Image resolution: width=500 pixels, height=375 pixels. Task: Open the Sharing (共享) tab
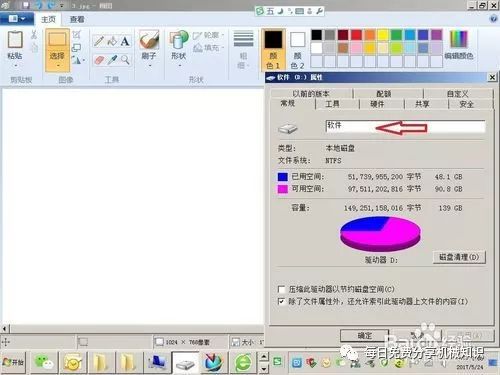pos(422,104)
